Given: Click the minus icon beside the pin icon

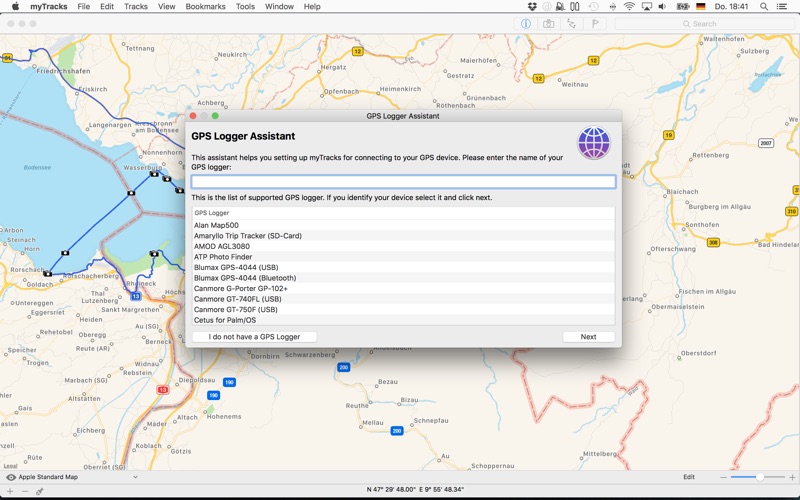Looking at the screenshot, I should [24, 491].
